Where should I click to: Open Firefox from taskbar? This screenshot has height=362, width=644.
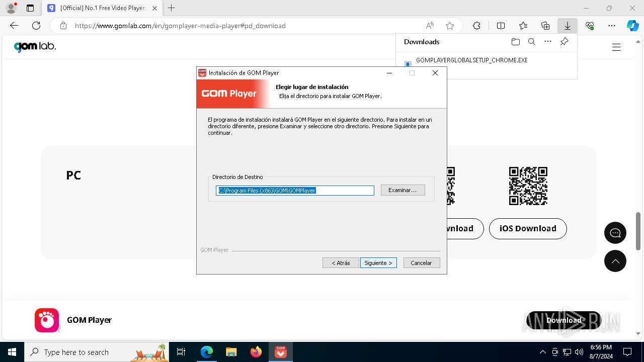click(256, 352)
